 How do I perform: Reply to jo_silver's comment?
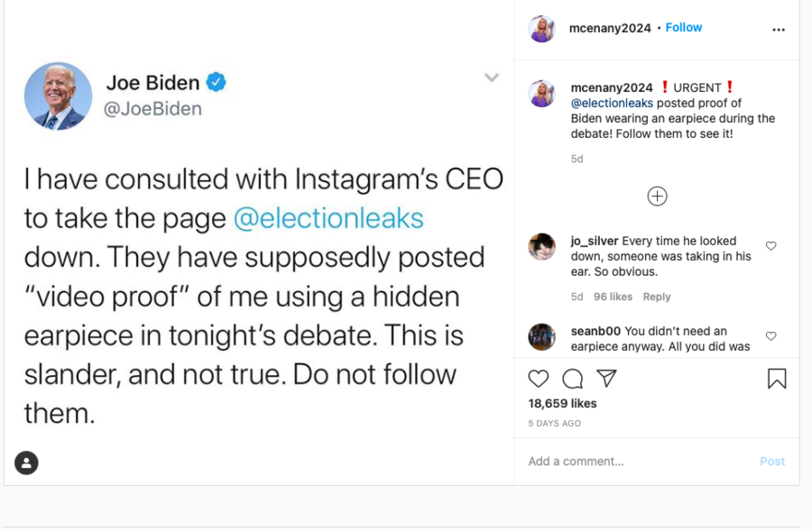[657, 297]
